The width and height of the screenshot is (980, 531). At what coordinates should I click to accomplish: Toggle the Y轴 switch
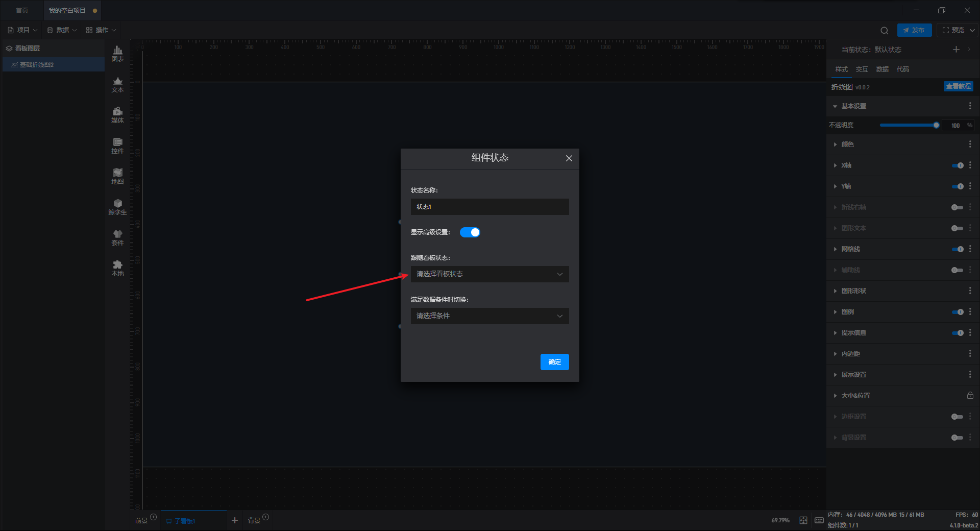coord(958,186)
